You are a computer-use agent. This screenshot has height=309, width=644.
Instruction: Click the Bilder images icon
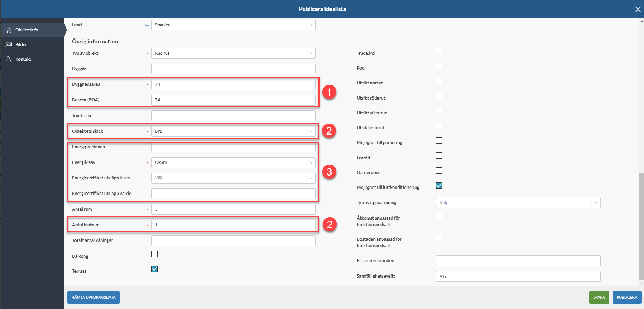click(8, 44)
